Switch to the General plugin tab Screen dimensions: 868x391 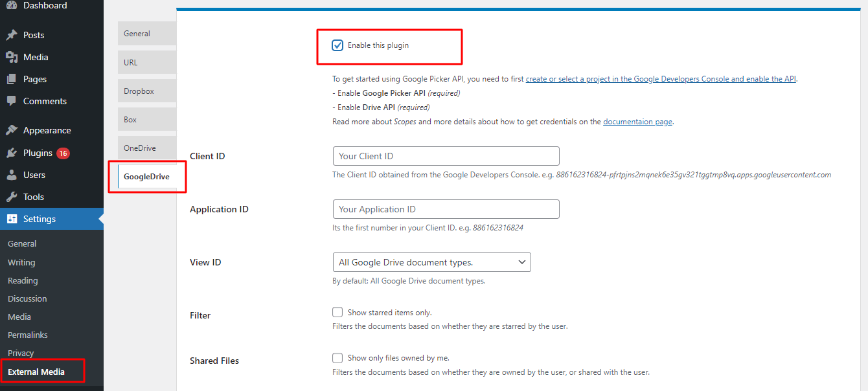coord(147,34)
